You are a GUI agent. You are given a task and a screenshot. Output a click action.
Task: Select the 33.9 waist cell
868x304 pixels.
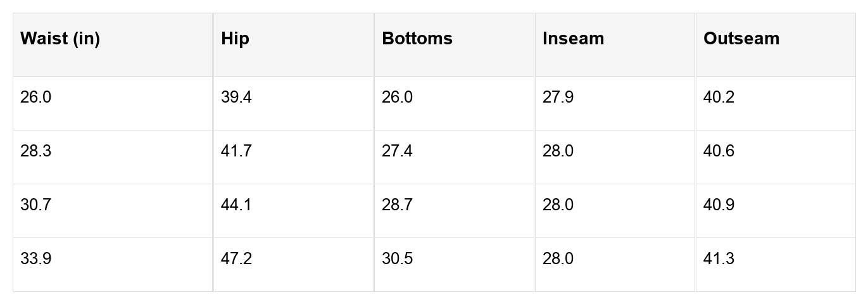click(36, 259)
